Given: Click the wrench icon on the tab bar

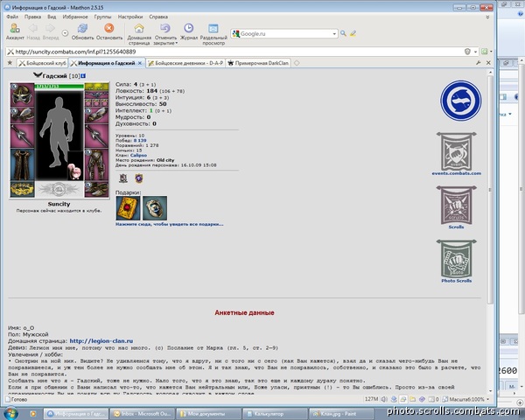Looking at the screenshot, I should click(479, 63).
